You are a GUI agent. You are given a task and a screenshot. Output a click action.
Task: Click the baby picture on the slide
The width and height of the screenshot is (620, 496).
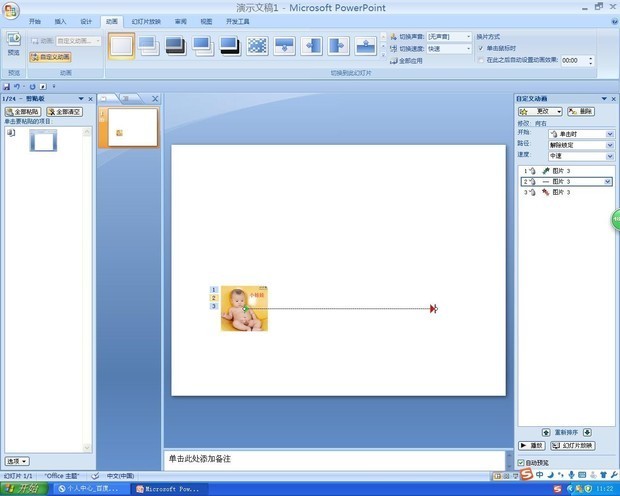[244, 308]
